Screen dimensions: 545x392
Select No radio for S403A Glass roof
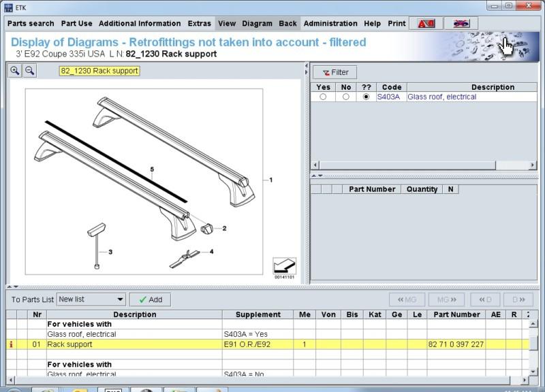(346, 97)
